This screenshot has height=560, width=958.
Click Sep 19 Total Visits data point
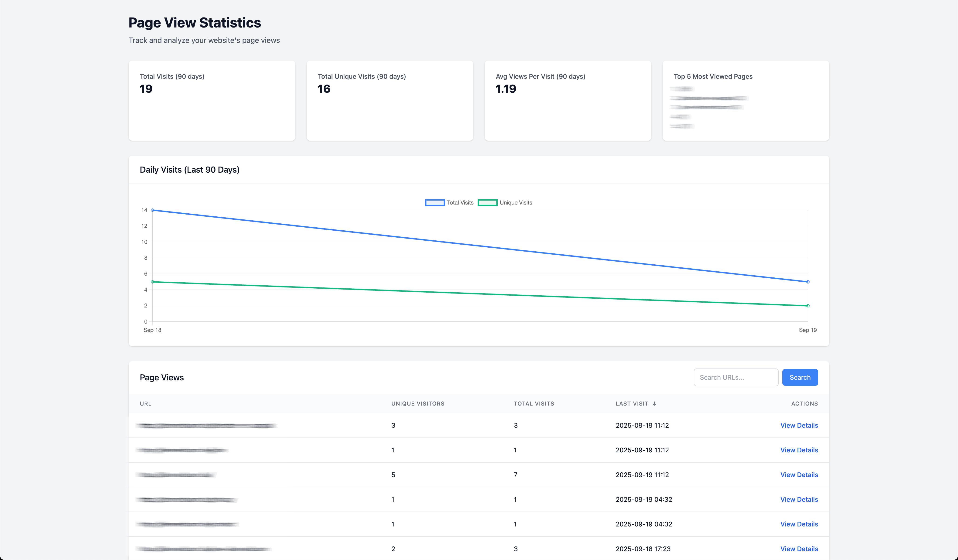pos(807,282)
